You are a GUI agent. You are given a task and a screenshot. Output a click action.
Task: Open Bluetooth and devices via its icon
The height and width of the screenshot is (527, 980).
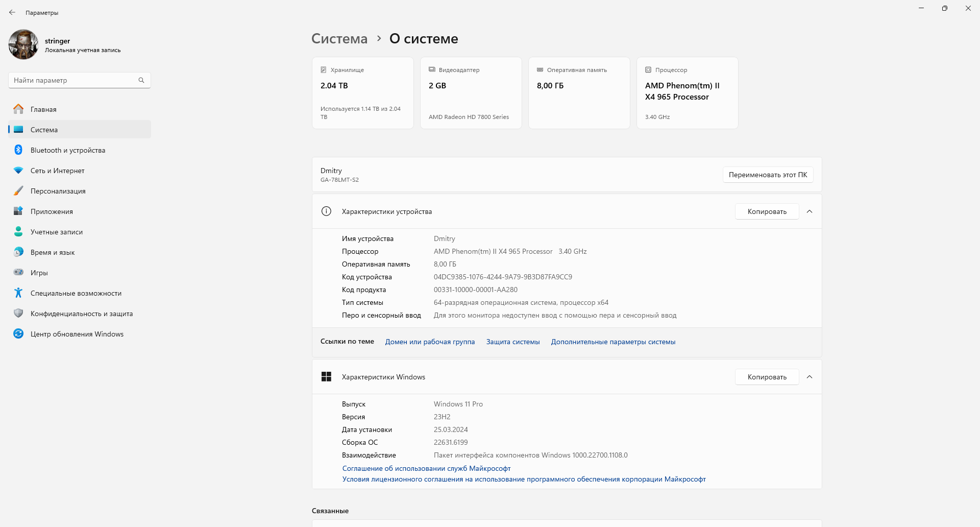coord(18,150)
